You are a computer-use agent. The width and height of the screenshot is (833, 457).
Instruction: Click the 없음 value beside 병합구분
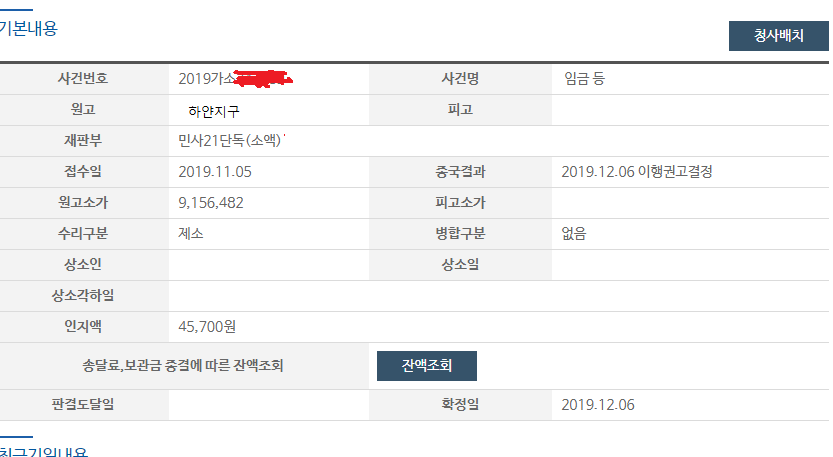(x=574, y=233)
